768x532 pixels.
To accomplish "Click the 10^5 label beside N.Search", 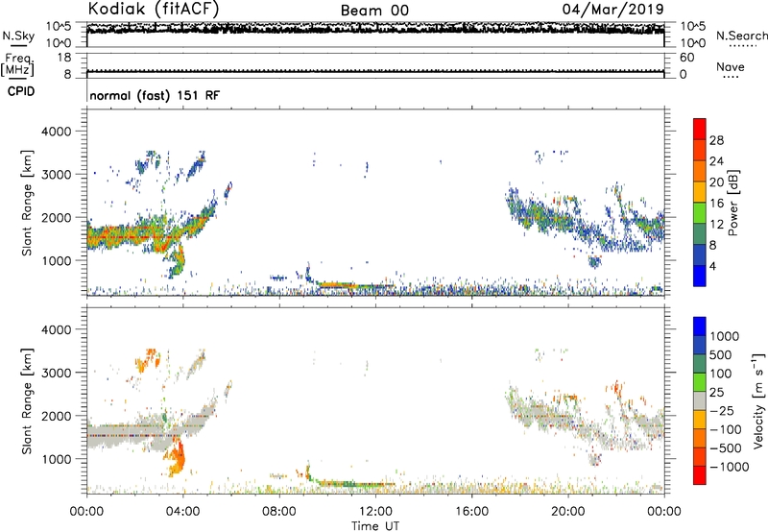I will pos(692,26).
